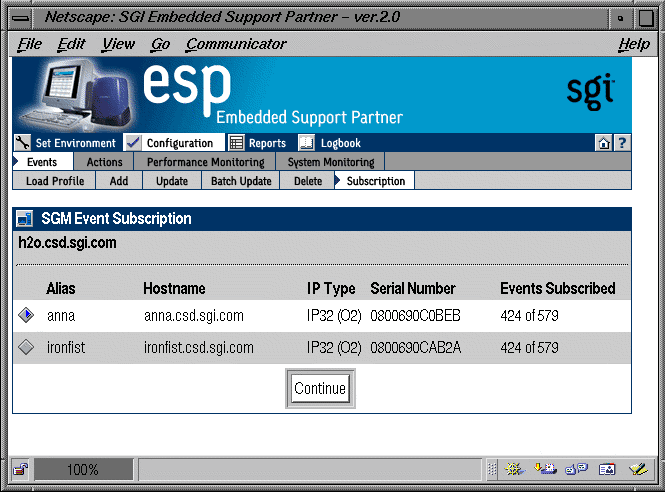Click the empty status message field
This screenshot has width=665, height=492.
coord(310,469)
